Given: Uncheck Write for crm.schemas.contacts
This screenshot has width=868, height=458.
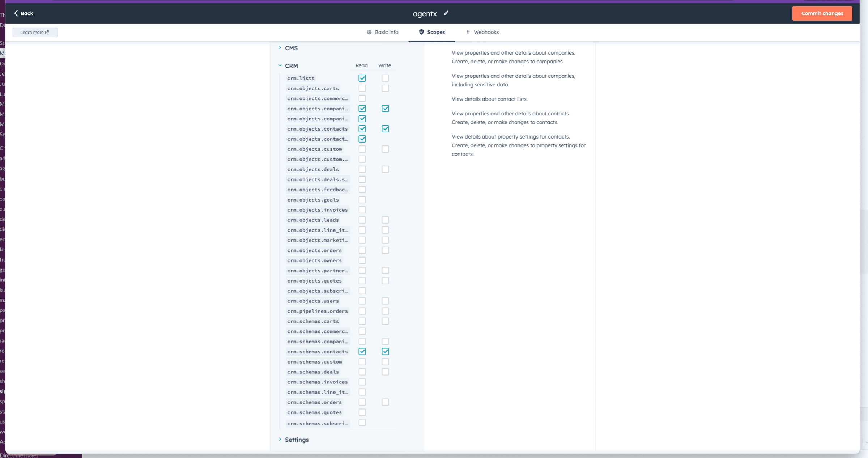Looking at the screenshot, I should (x=385, y=352).
